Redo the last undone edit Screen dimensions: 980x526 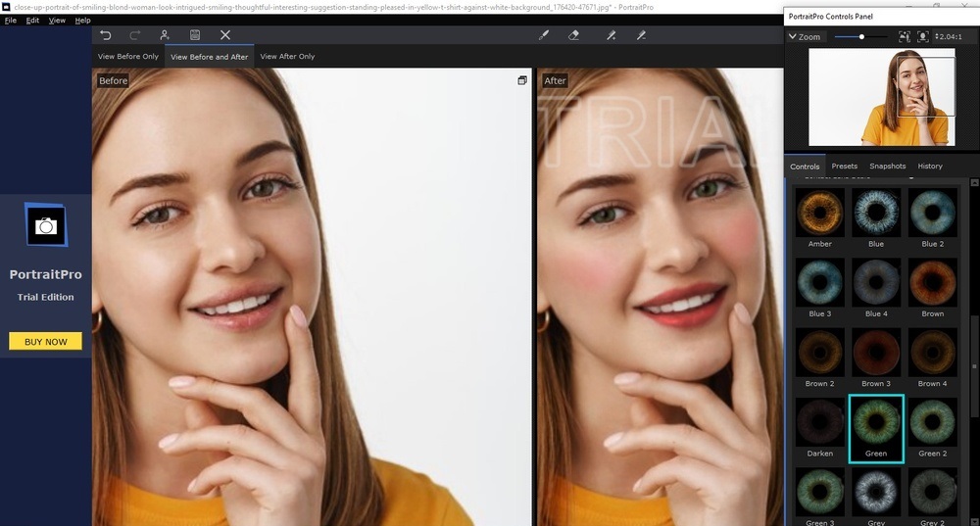(x=134, y=35)
